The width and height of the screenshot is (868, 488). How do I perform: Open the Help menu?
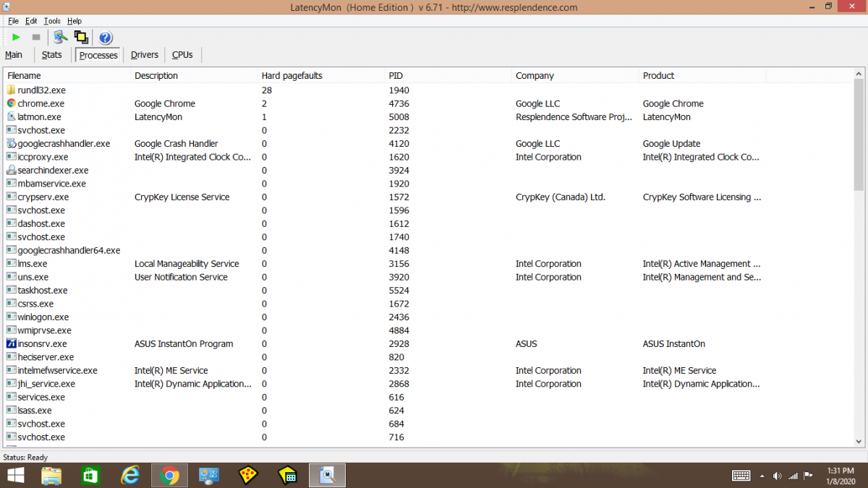pyautogui.click(x=75, y=21)
